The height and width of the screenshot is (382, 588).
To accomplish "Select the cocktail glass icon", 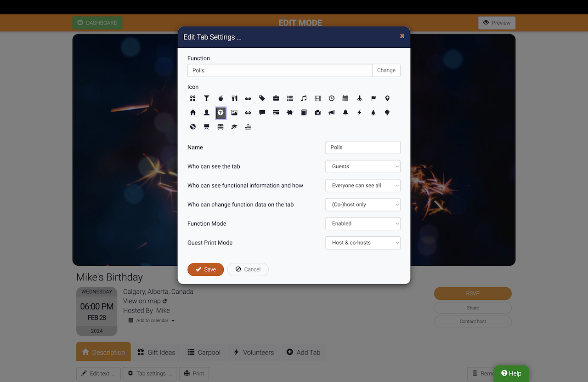I will click(x=207, y=98).
